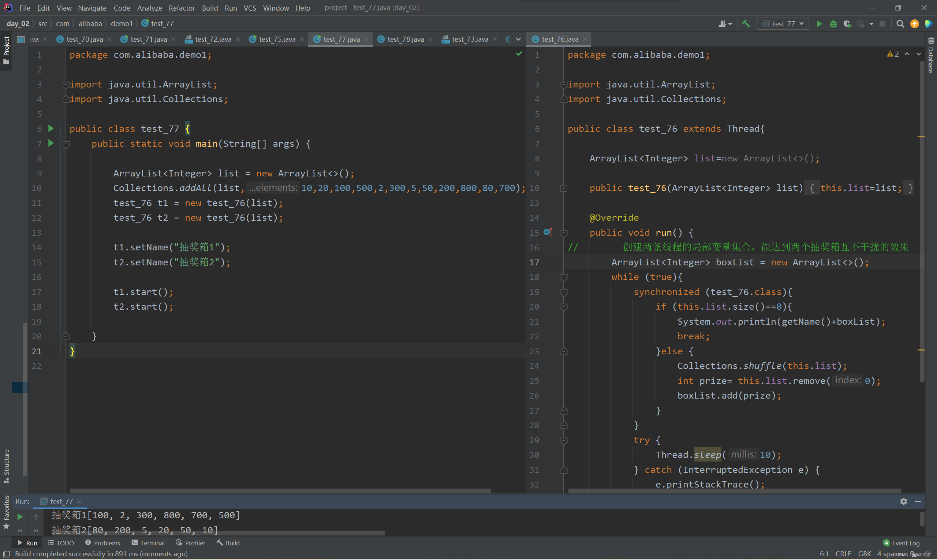The image size is (937, 560).
Task: Click the orange IDE update arrow icon
Action: 914,24
